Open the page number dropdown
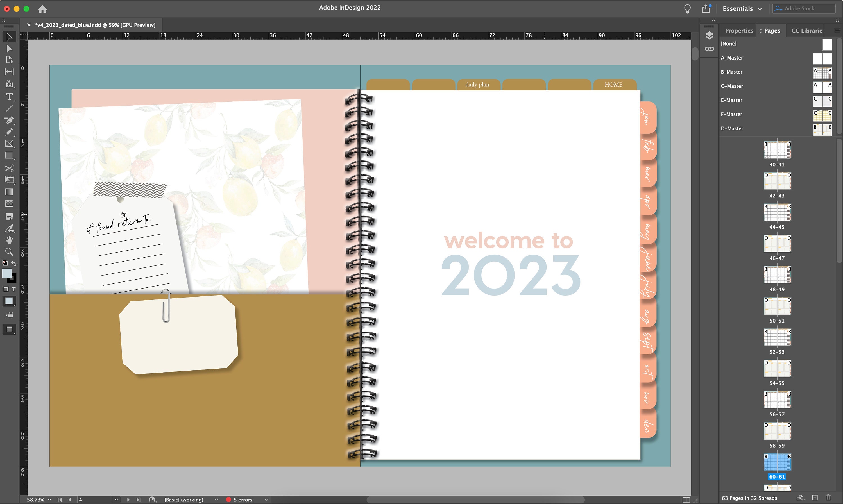 [116, 500]
